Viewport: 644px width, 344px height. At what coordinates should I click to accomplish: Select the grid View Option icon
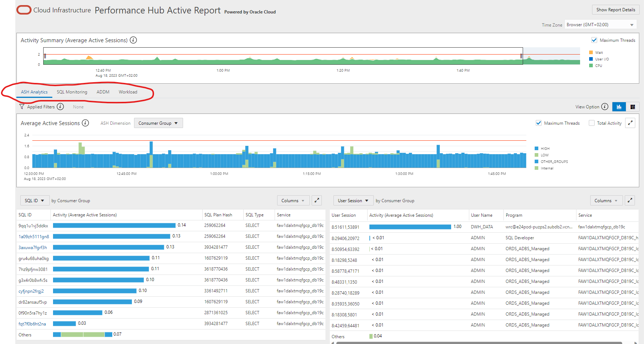[633, 107]
